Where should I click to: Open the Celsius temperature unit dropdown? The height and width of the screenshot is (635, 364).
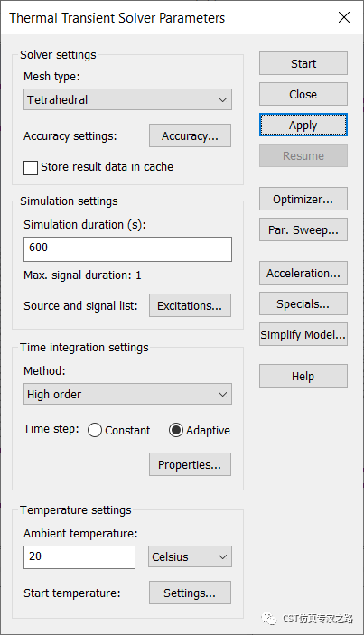click(x=190, y=556)
